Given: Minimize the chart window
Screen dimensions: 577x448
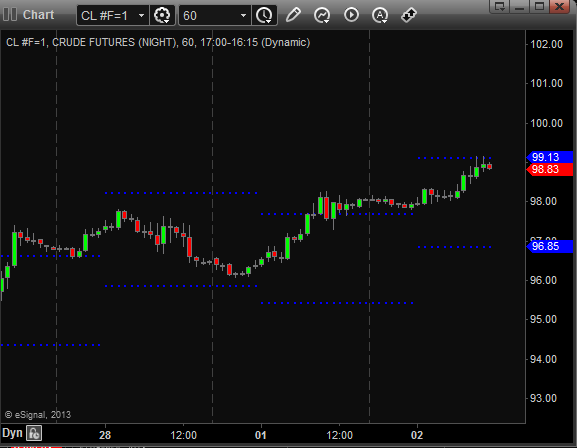Looking at the screenshot, I should click(x=520, y=6).
